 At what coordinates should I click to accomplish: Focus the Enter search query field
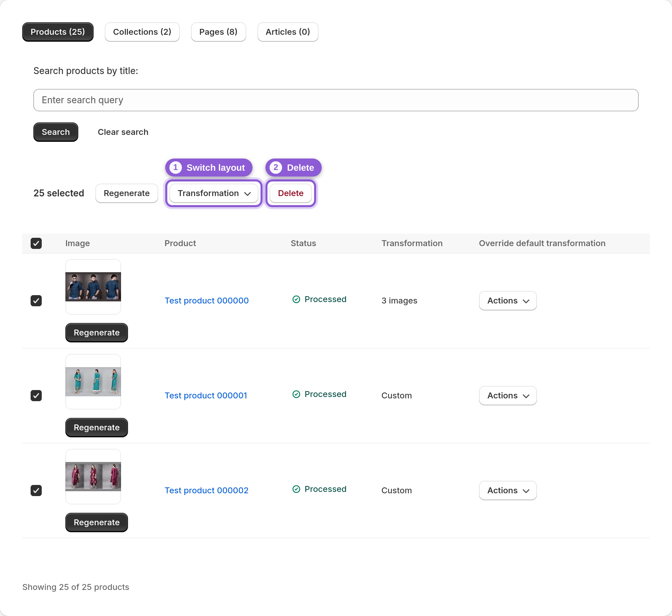(336, 100)
